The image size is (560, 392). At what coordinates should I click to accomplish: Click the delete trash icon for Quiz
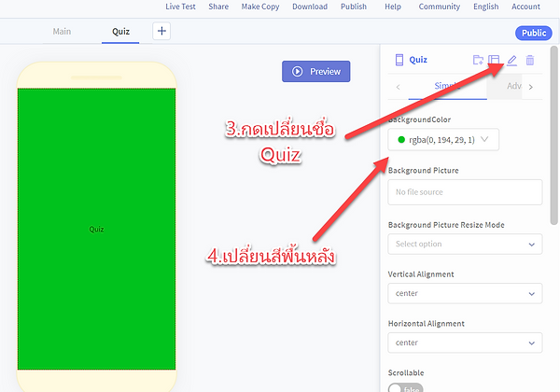(x=530, y=60)
